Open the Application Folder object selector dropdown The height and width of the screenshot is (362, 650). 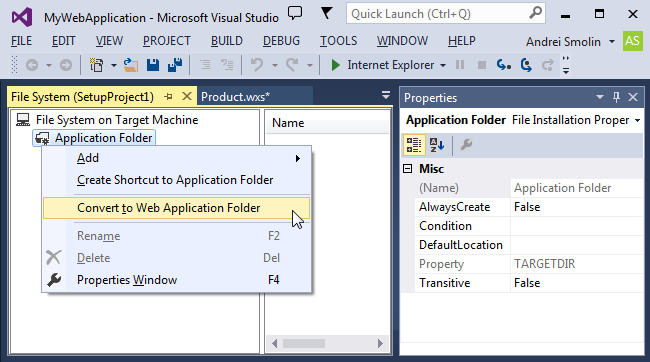638,121
